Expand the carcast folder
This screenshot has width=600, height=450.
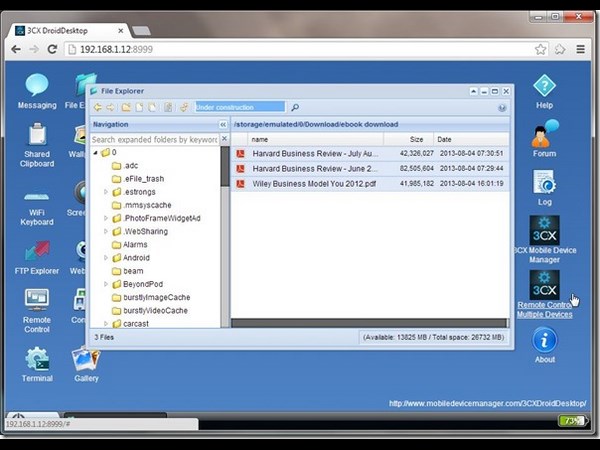click(106, 324)
